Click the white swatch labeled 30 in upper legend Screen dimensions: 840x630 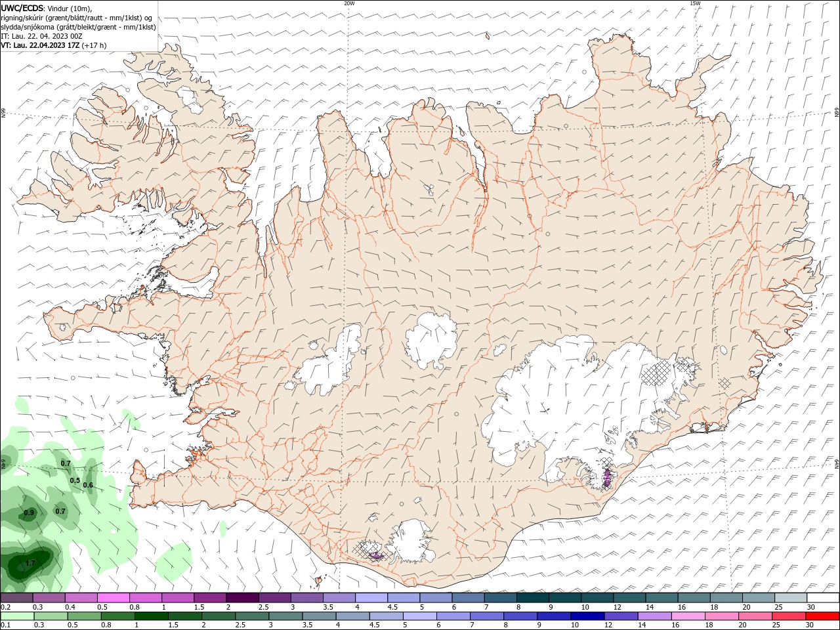pos(823,598)
